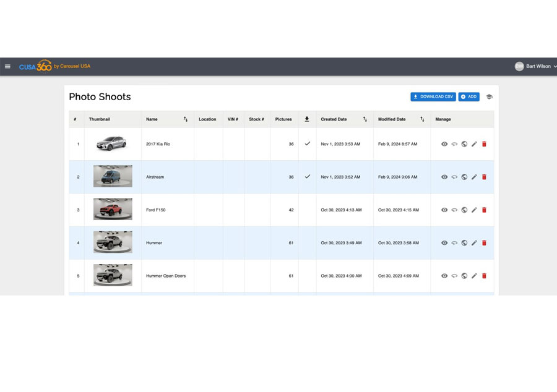
Task: Toggle eye visibility icon for Ford F150
Action: coord(444,210)
